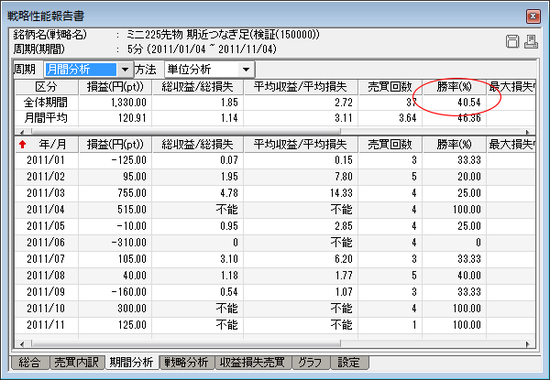Select the 2011/10 row
The height and width of the screenshot is (380, 550).
275,308
